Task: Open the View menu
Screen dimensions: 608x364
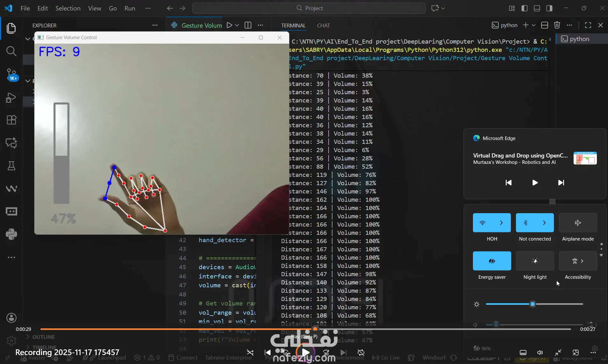Action: [95, 8]
